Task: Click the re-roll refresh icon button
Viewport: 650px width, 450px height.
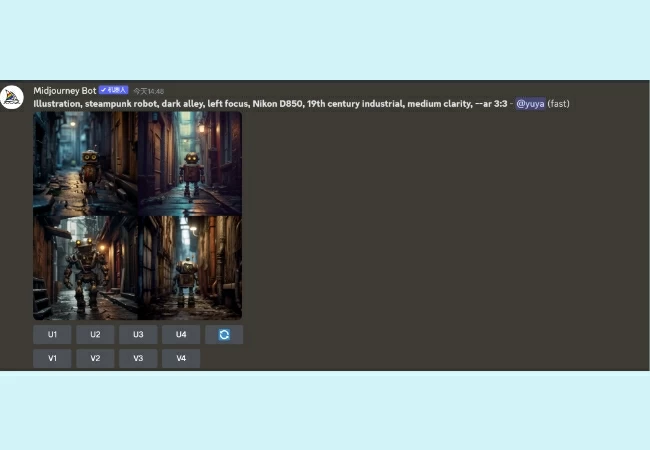Action: click(x=224, y=335)
